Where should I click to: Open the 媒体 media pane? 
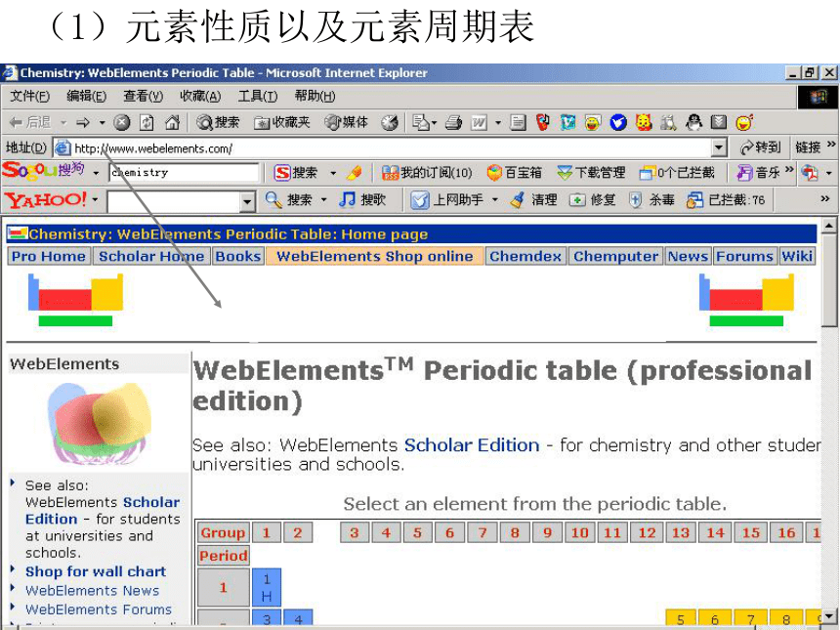tap(346, 123)
